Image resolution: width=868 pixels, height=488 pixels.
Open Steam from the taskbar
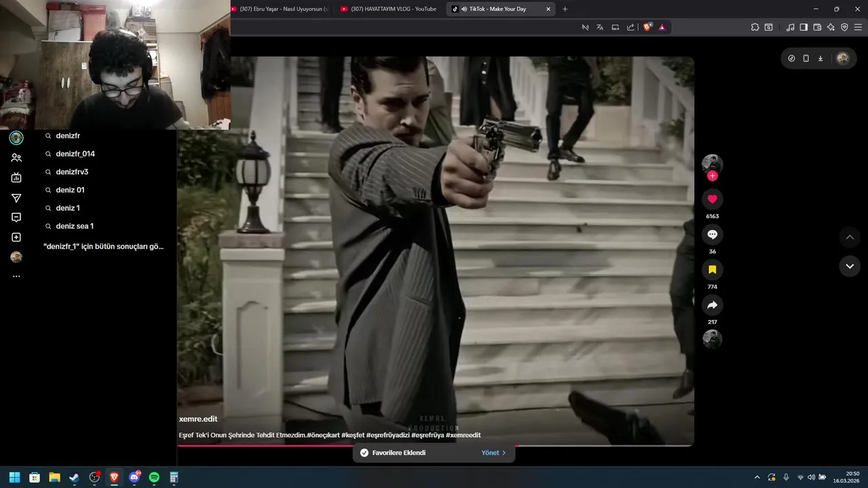coord(75,477)
